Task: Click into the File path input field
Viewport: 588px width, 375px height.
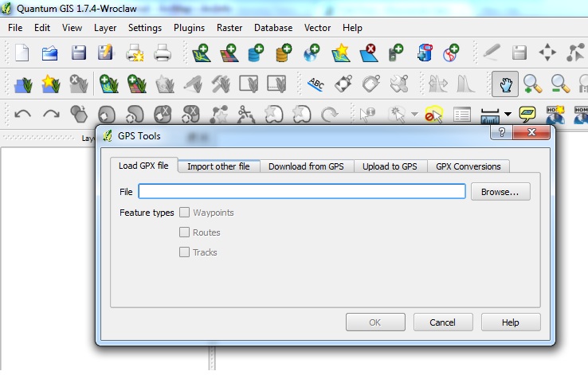Action: point(301,192)
